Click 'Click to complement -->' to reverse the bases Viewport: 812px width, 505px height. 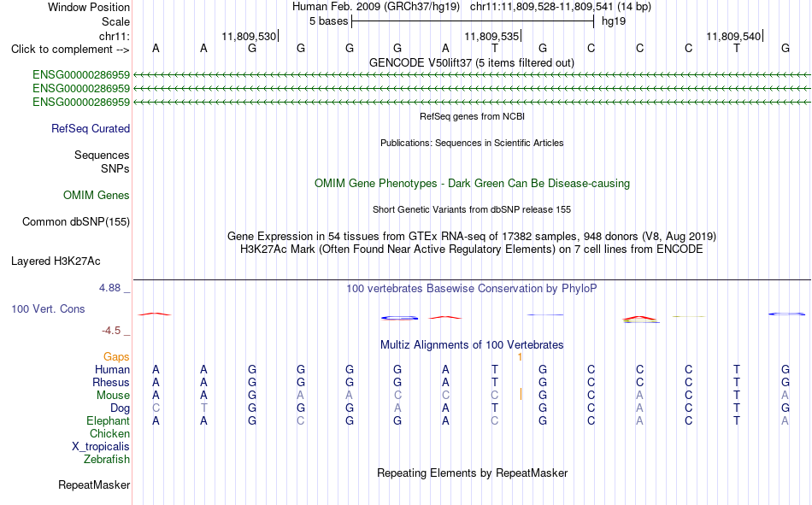click(x=70, y=50)
